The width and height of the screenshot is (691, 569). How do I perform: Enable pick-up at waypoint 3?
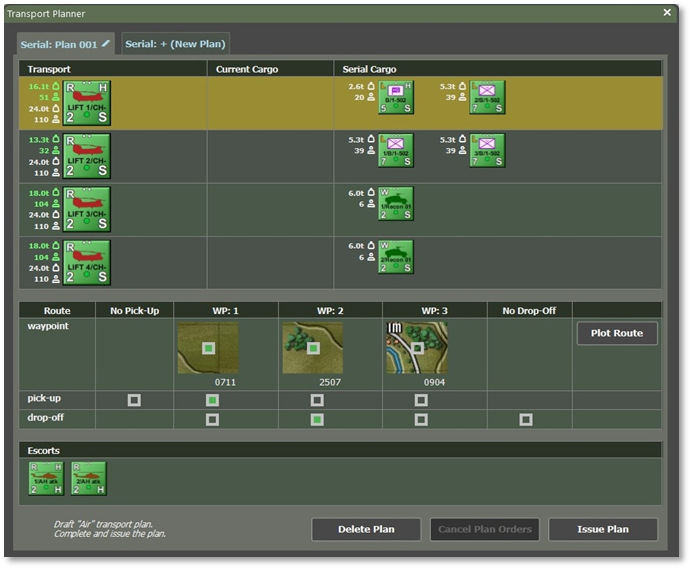pos(421,400)
